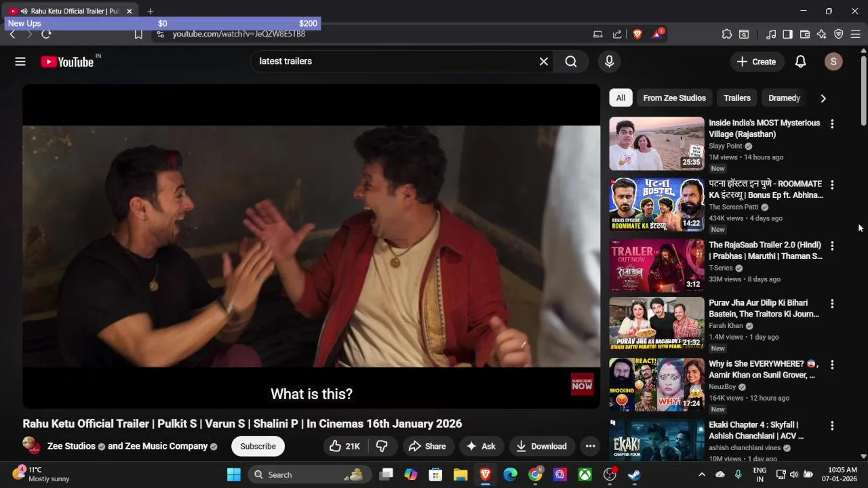Viewport: 868px width, 488px height.
Task: Download the video
Action: point(541,446)
